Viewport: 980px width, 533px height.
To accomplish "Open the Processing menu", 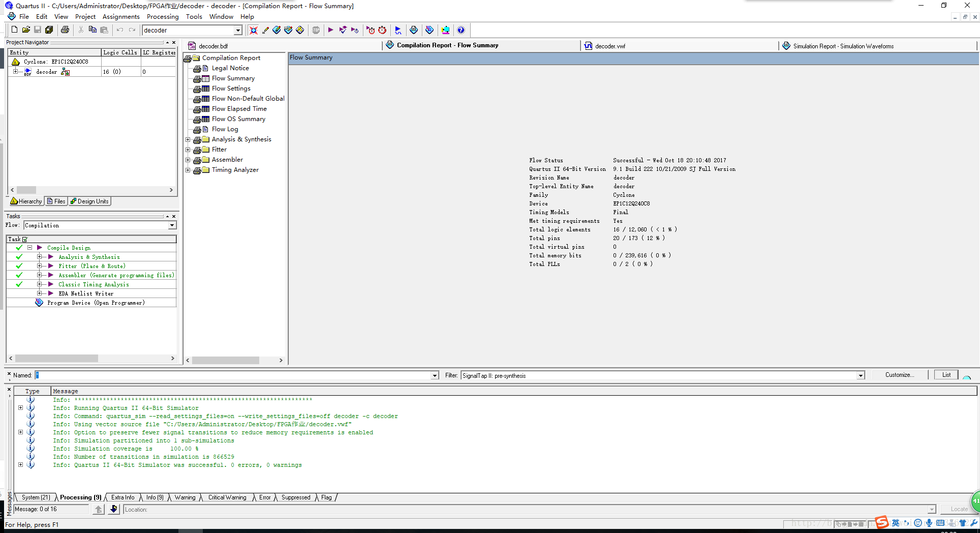I will (x=163, y=17).
